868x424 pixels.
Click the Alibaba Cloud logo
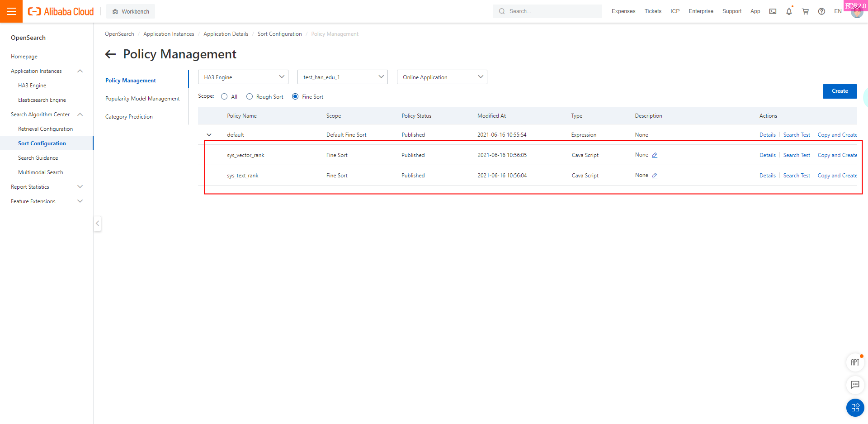click(61, 11)
